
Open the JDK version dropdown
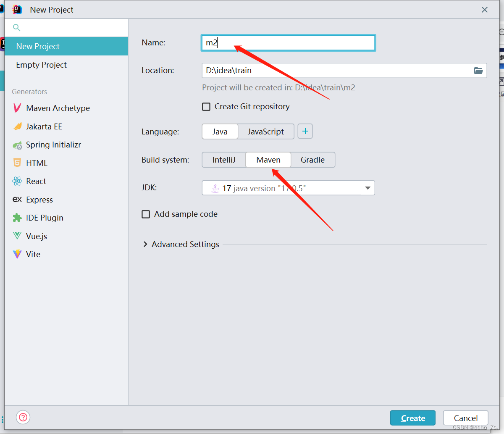367,188
